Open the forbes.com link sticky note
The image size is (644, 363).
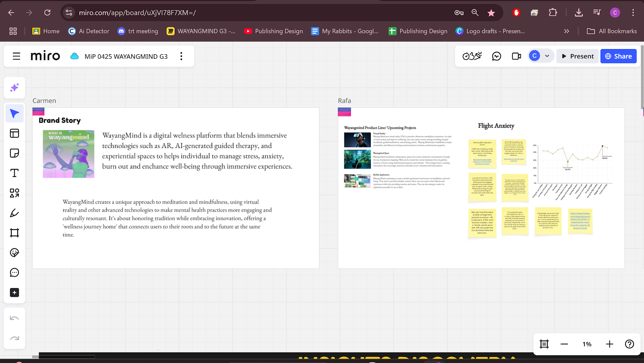point(580,221)
